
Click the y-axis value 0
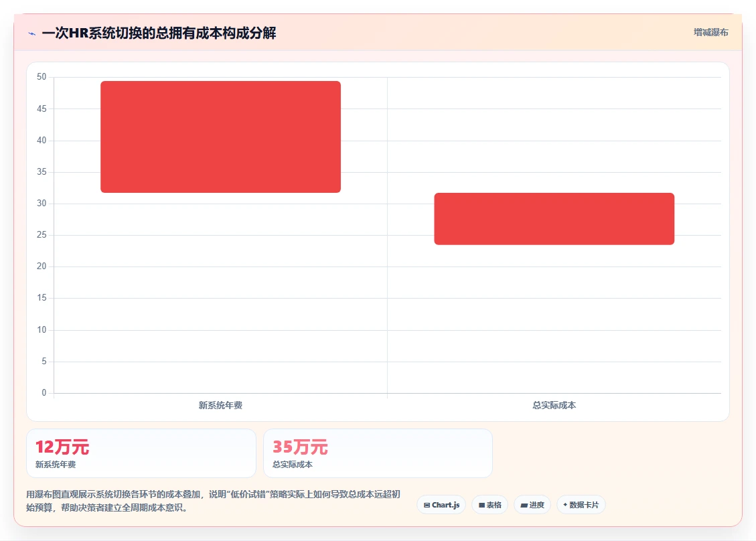pyautogui.click(x=44, y=393)
